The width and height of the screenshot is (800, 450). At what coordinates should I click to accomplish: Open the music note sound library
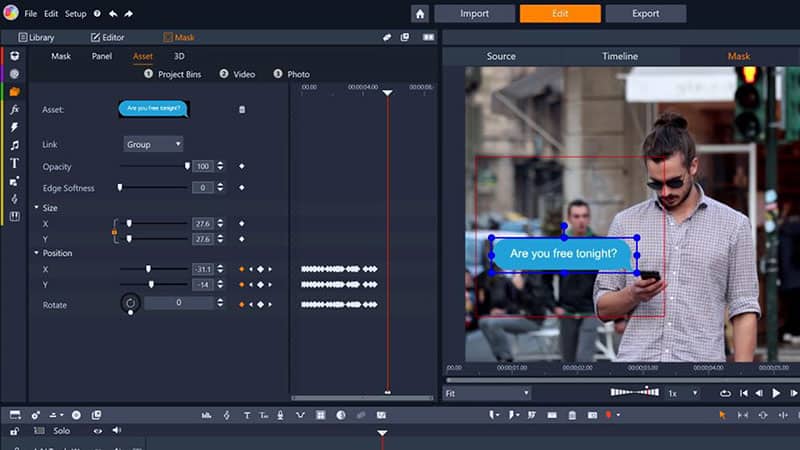coord(14,145)
